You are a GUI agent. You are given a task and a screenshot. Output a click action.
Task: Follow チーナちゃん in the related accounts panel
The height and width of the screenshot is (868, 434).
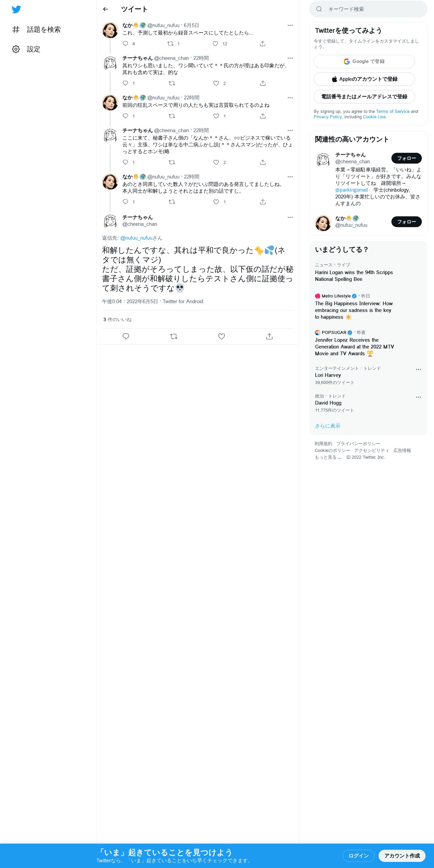click(406, 158)
